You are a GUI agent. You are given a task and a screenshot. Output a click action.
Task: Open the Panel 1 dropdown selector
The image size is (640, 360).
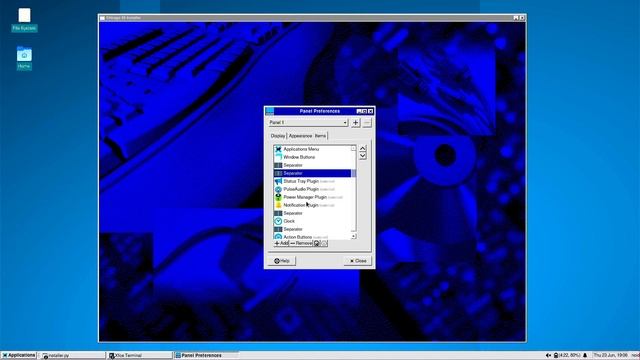tap(308, 122)
